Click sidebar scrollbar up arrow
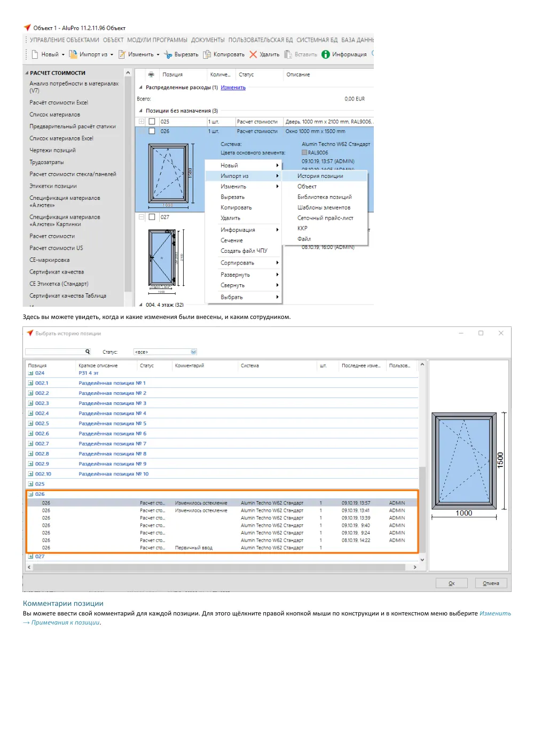This screenshot has height=756, width=534. pyautogui.click(x=128, y=73)
